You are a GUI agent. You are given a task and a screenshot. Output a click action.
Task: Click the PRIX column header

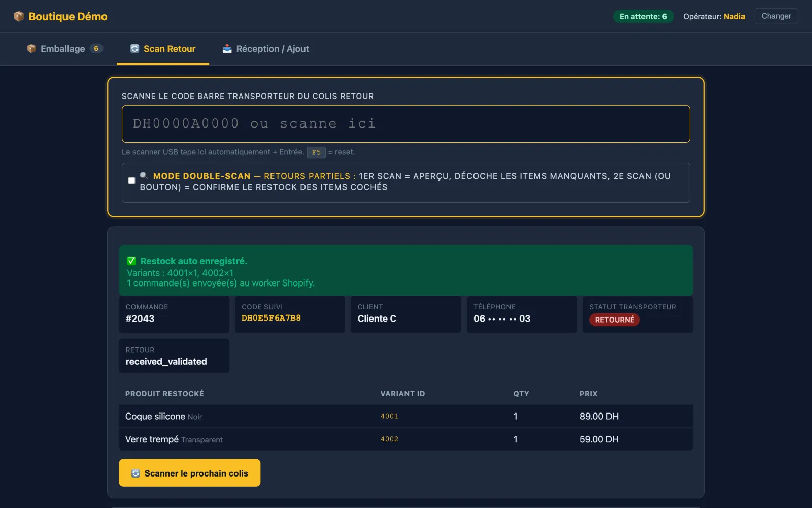(588, 394)
